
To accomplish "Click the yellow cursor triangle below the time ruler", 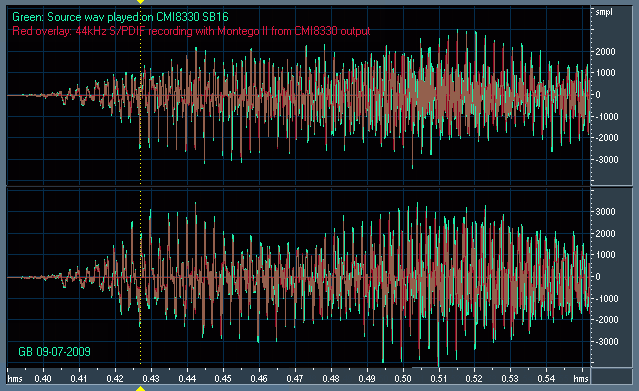I will click(140, 389).
